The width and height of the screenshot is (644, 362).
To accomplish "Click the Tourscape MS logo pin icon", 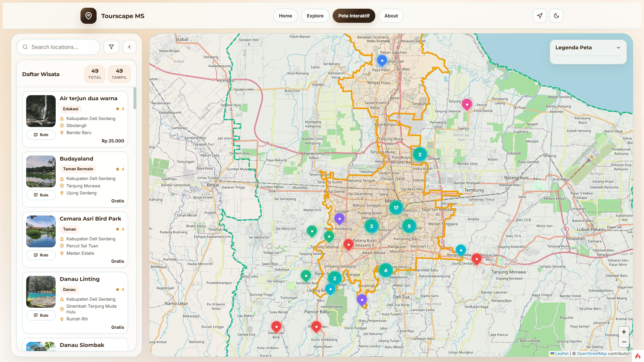I will [x=89, y=16].
